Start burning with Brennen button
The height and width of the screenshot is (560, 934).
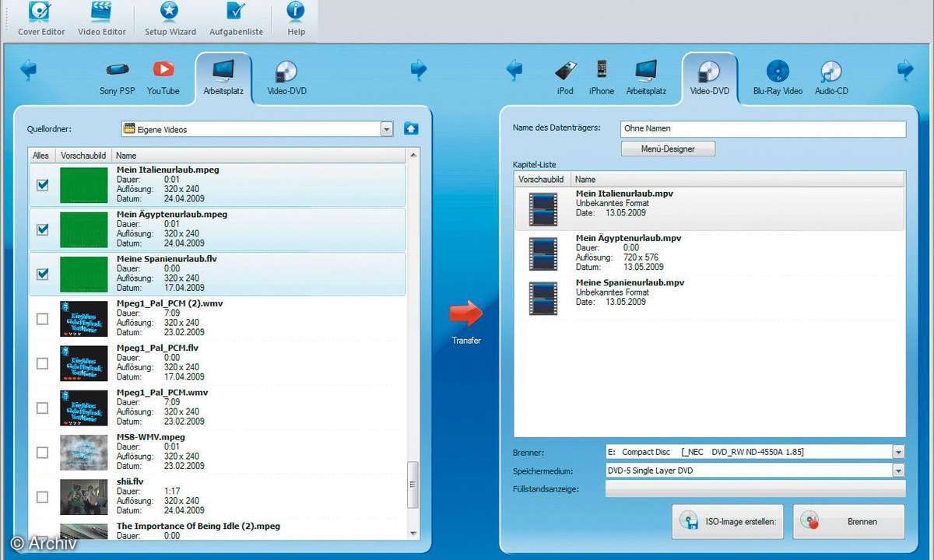(x=849, y=522)
